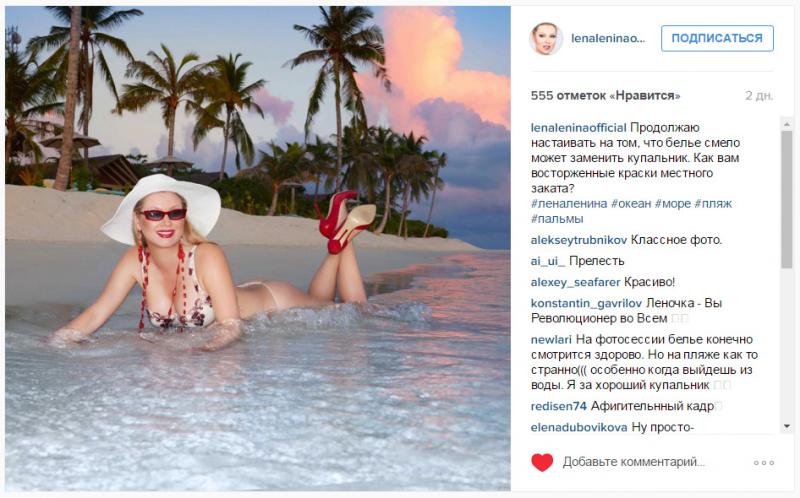Open the #море hashtag

click(x=672, y=204)
